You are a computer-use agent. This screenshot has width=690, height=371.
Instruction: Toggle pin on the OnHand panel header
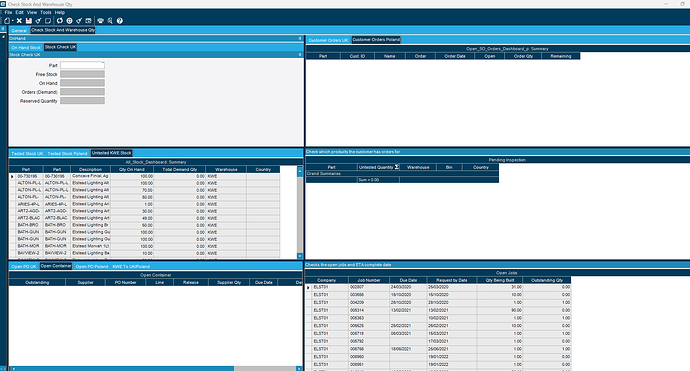[x=300, y=38]
